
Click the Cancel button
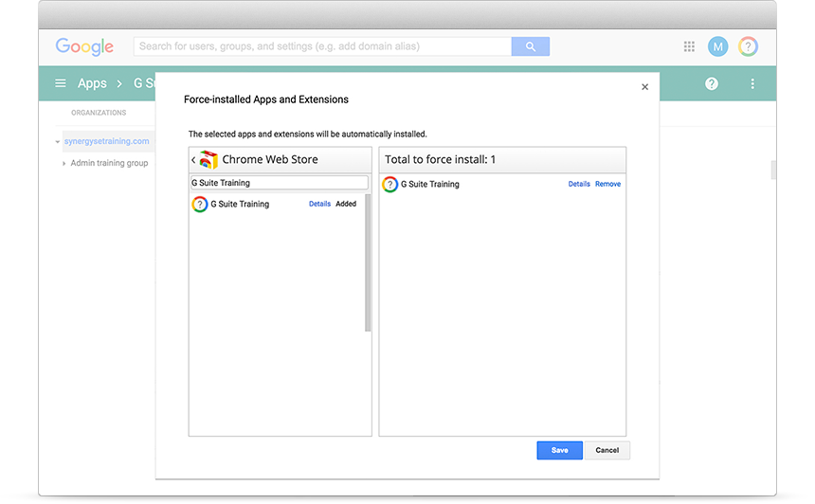(x=607, y=451)
